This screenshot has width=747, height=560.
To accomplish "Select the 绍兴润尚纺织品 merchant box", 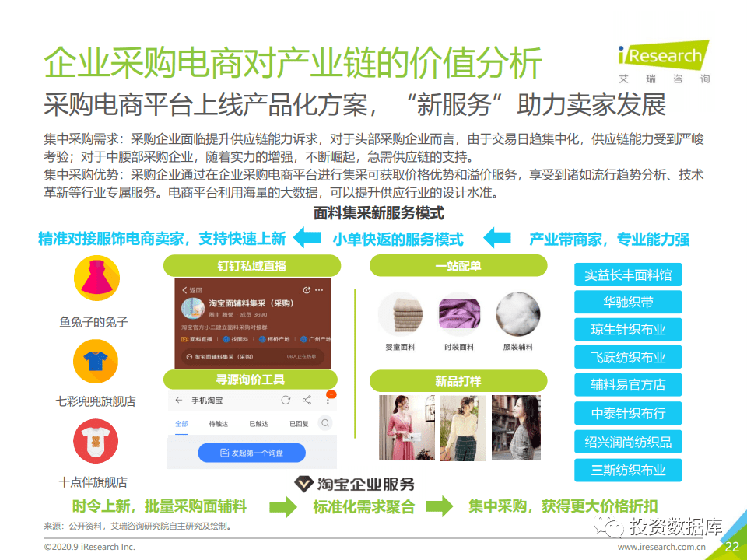I will coord(628,442).
